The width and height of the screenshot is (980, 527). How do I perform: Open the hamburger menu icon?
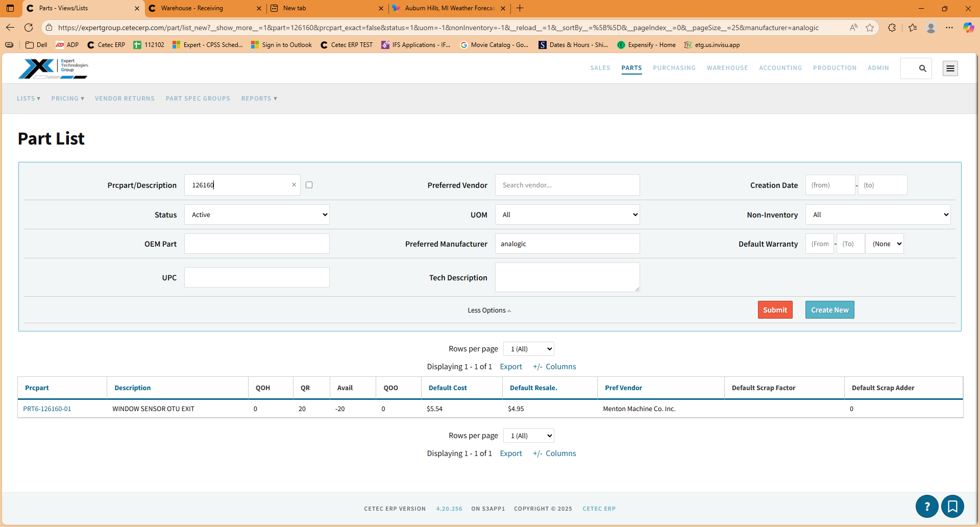click(x=950, y=68)
